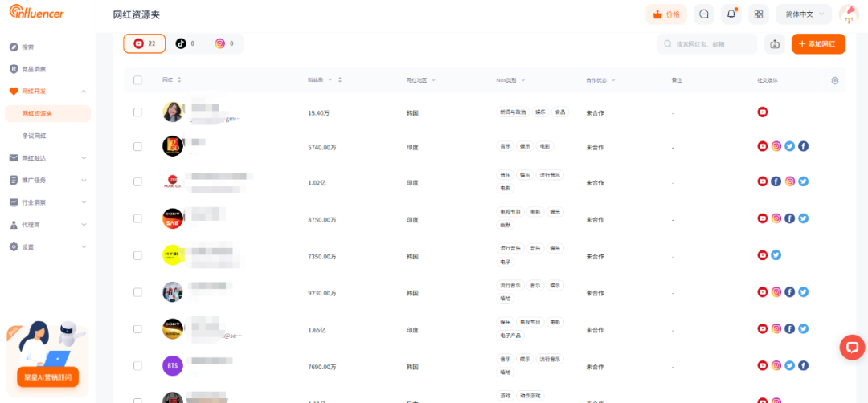
Task: Expand the 网红触达 sidebar section
Action: 84,158
